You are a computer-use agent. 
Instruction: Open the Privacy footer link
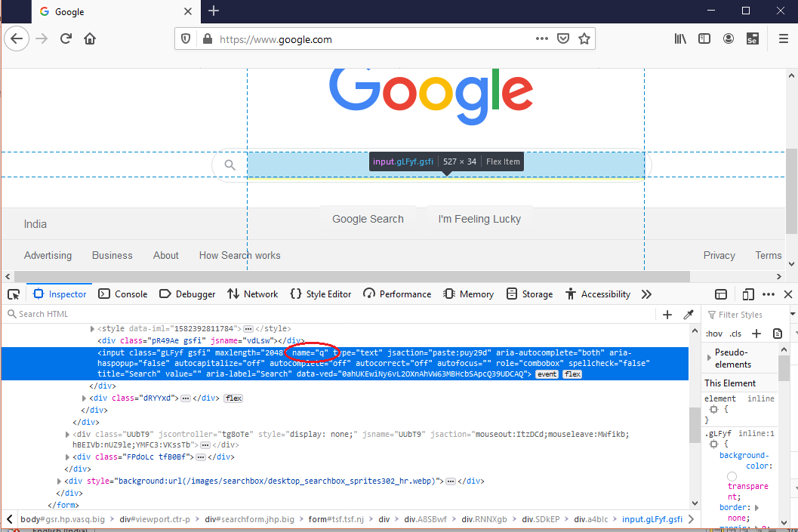pos(719,255)
